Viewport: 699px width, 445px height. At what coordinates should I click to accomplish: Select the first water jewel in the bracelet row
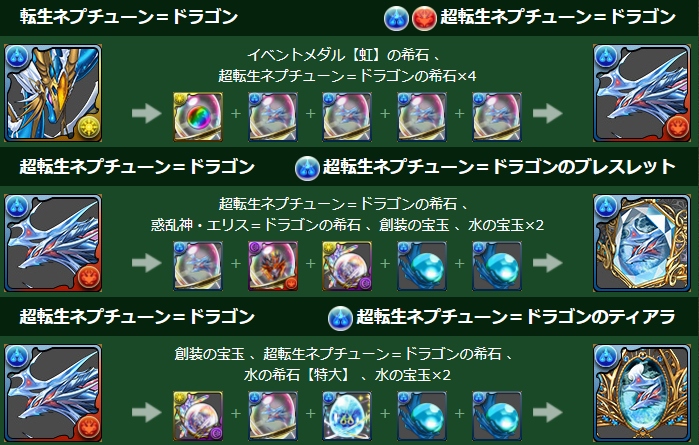pos(422,266)
